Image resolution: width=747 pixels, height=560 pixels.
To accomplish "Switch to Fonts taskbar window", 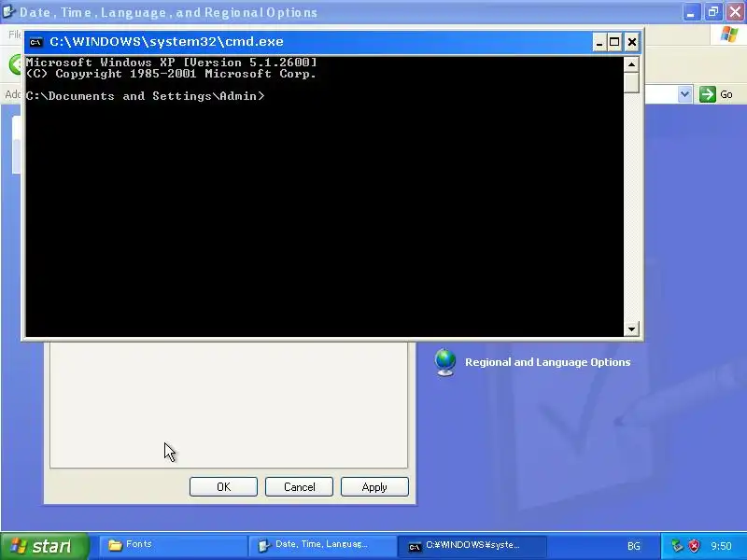I will (x=173, y=545).
